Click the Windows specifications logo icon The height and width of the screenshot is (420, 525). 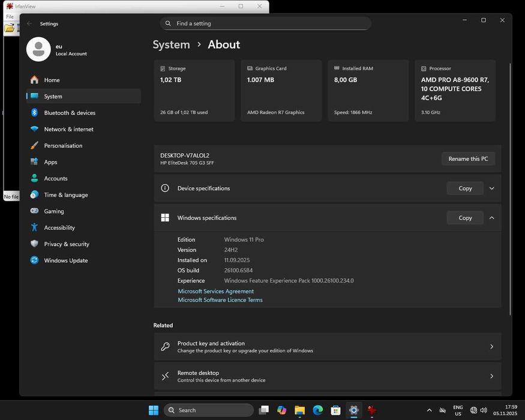(165, 218)
